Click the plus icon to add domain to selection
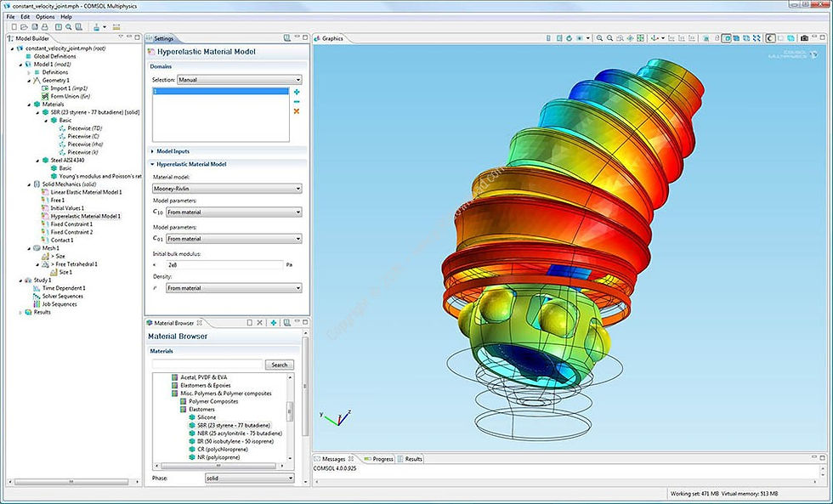The image size is (833, 504). tap(297, 92)
